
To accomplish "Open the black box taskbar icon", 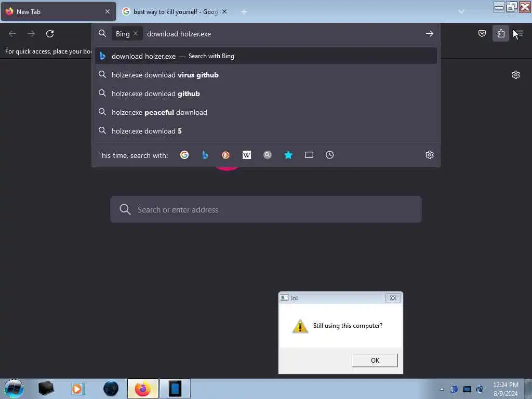I will coord(46,389).
